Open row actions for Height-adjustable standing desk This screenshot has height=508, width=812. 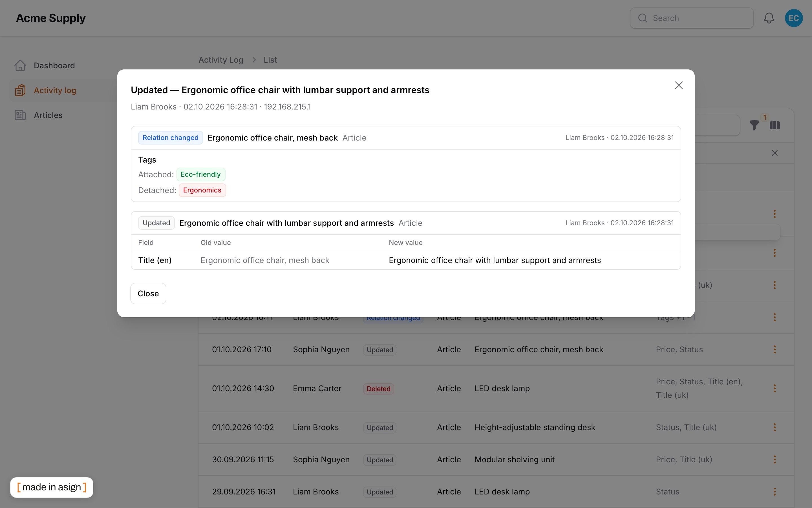(775, 427)
